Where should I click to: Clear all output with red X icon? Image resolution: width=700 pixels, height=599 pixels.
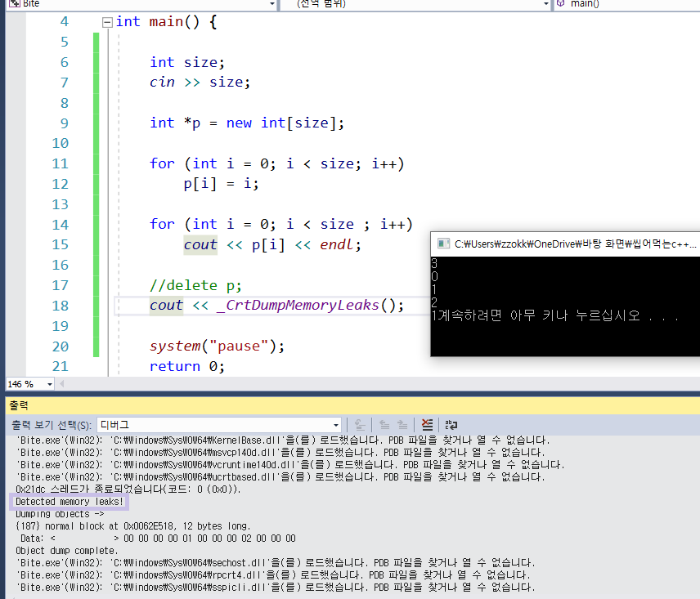click(427, 425)
